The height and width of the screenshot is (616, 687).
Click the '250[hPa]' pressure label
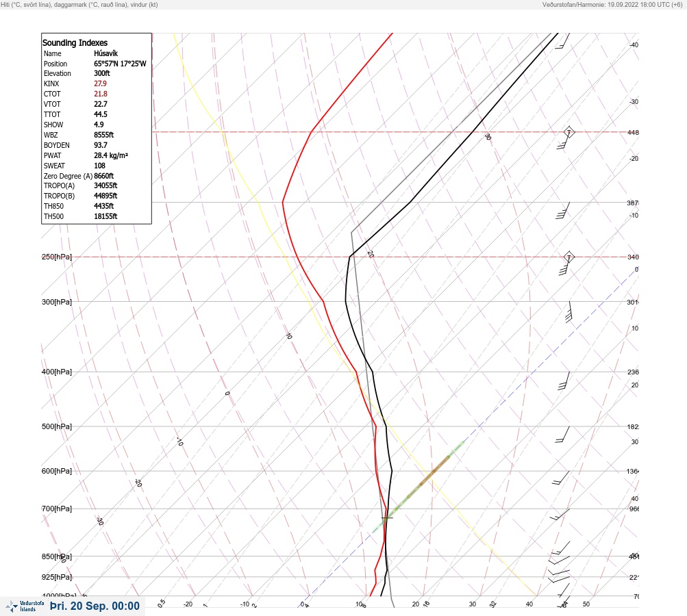coord(57,257)
